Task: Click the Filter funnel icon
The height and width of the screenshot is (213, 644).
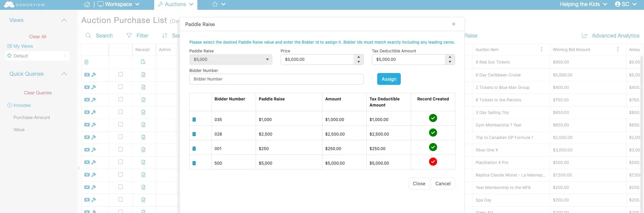Action: (129, 35)
